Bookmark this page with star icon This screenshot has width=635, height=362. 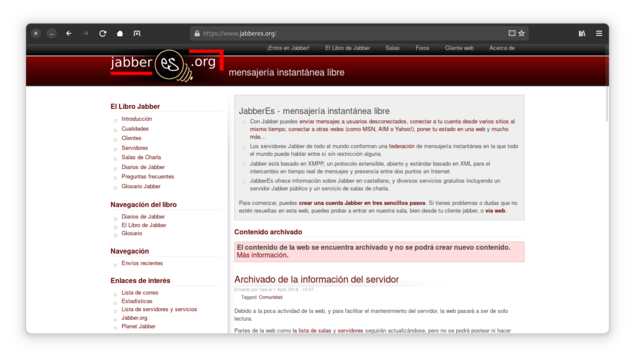click(x=522, y=33)
